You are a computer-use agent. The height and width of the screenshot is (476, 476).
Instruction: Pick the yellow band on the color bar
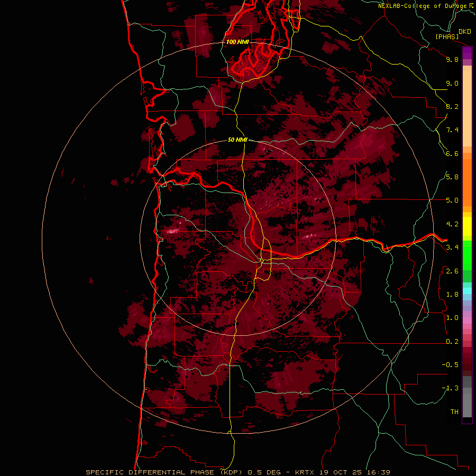pyautogui.click(x=467, y=226)
